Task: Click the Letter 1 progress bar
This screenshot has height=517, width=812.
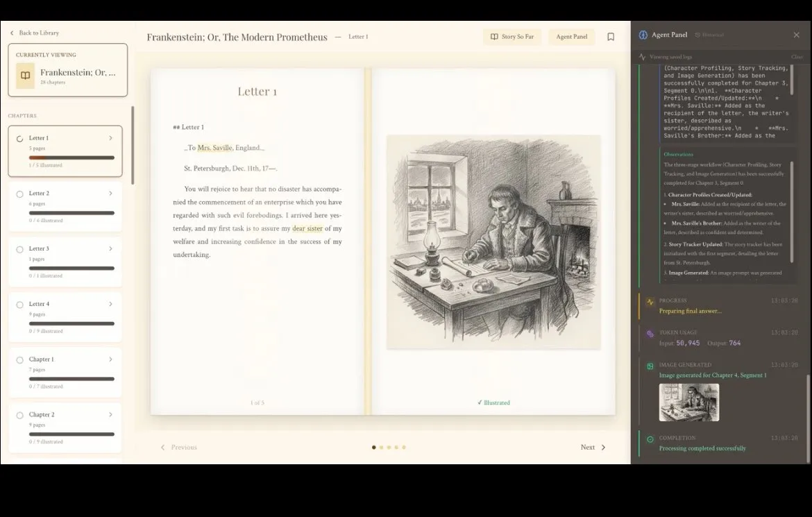Action: [71, 158]
